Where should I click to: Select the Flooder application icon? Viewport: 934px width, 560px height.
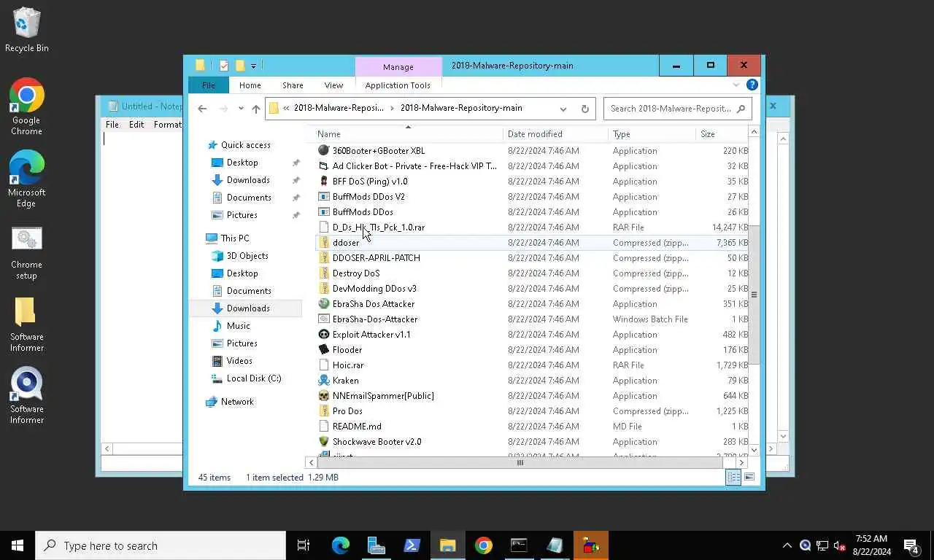(324, 349)
